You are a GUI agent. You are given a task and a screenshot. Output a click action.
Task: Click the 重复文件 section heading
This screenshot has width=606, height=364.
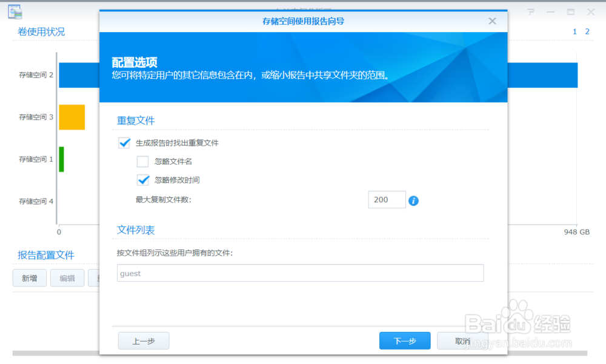coord(136,120)
